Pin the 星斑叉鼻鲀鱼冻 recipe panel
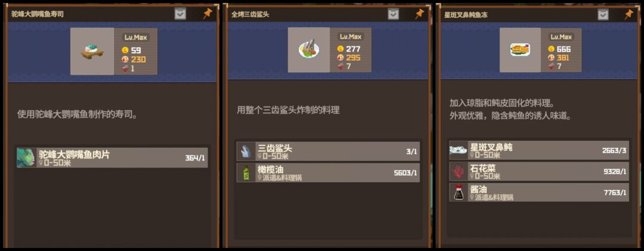This screenshot has height=251, width=644. point(628,14)
